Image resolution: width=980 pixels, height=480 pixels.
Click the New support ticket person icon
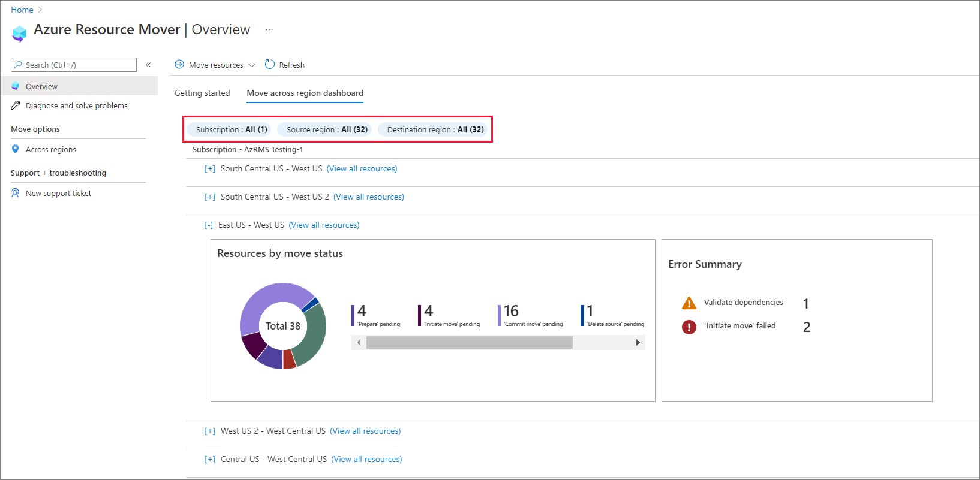click(16, 193)
